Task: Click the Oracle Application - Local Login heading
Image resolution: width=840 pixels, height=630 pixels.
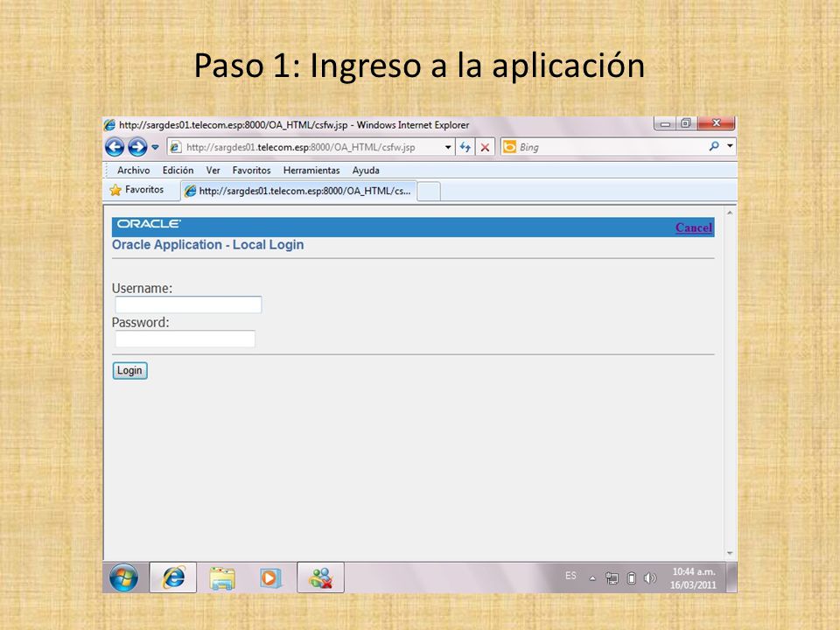Action: [208, 245]
